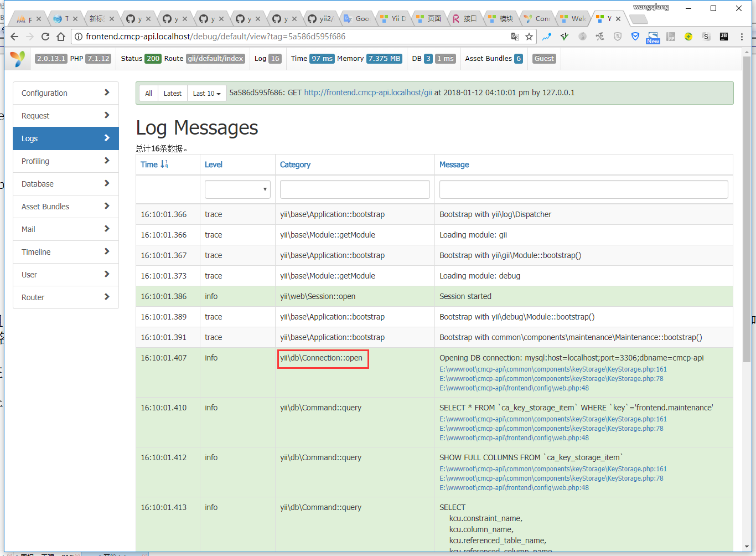Viewport: 756px width, 556px height.
Task: Open the Level filter dropdown
Action: (x=237, y=189)
